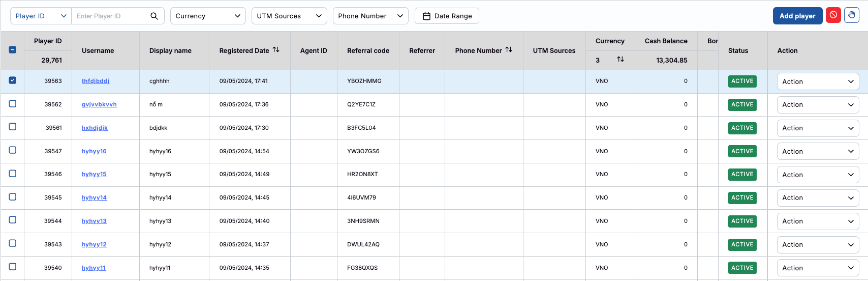The width and height of the screenshot is (868, 281).
Task: Toggle the select-all header checkbox
Action: click(13, 50)
